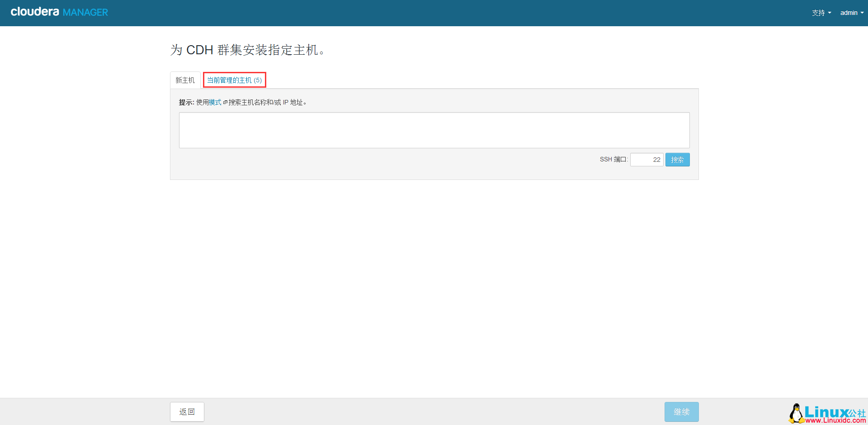Open the 模式 pattern help link
Screen dimensions: 868x425
[215, 102]
